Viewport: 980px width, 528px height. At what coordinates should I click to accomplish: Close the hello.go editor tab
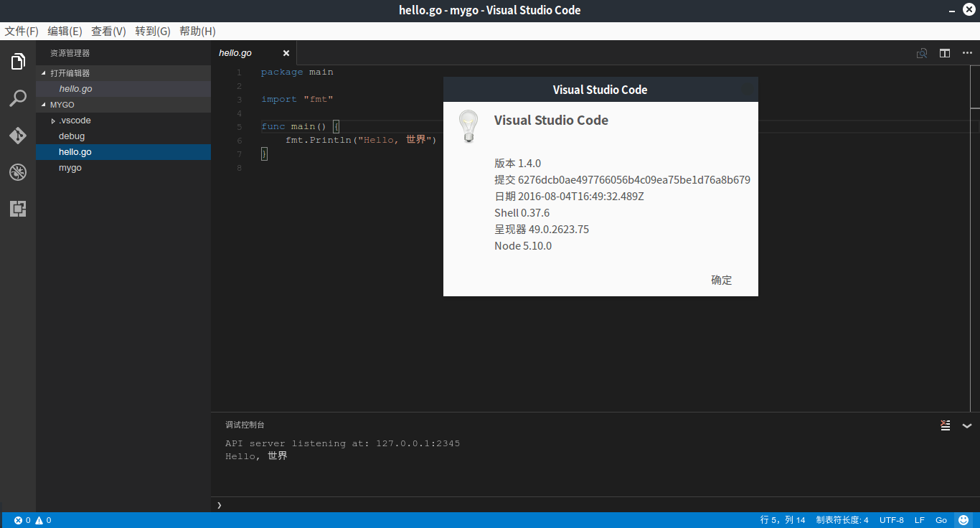pyautogui.click(x=286, y=53)
